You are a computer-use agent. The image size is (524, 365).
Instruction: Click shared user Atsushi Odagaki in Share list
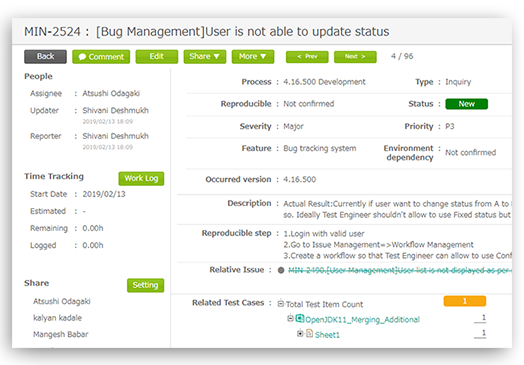(x=61, y=301)
